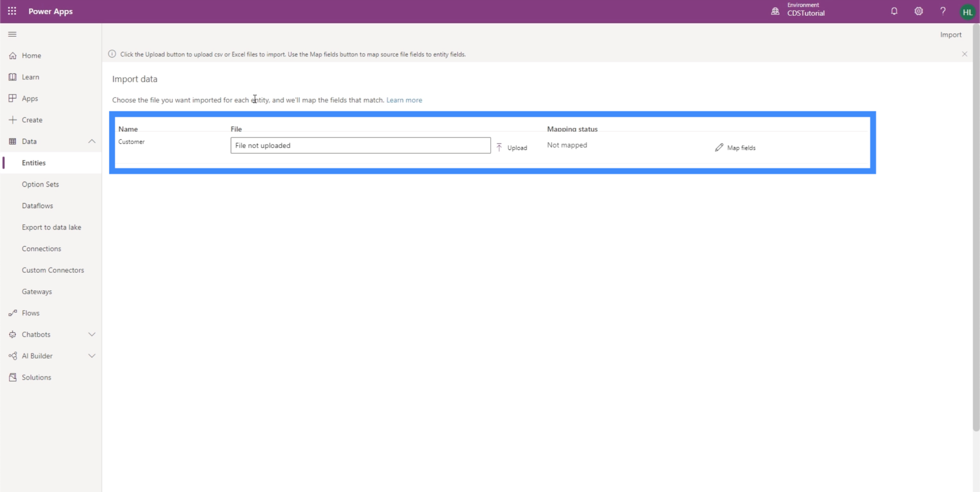
Task: Click the AI Builder icon
Action: (12, 356)
